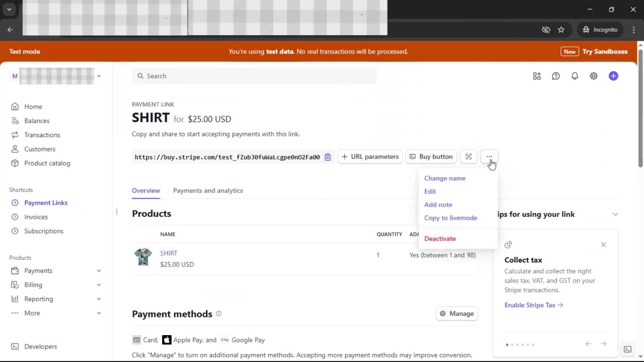Open Product catalog in sidebar
The image size is (644, 362).
tap(47, 163)
